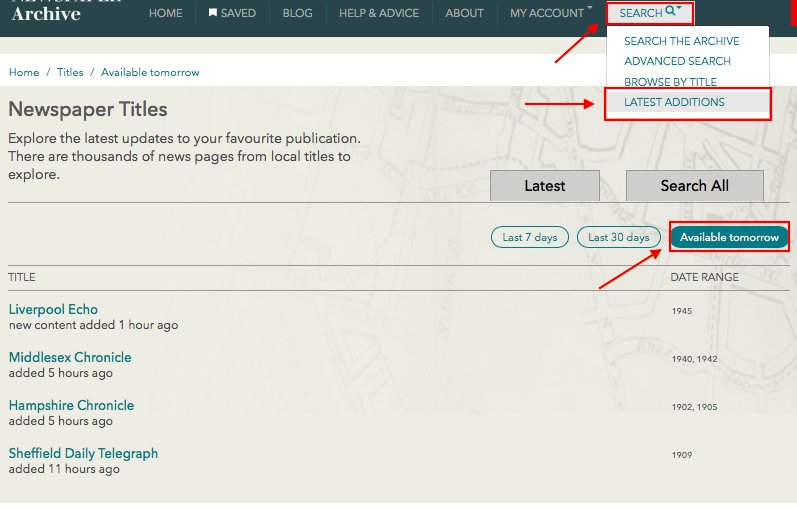Click the Latest button
Viewport: 797px width, 508px height.
[x=544, y=186]
